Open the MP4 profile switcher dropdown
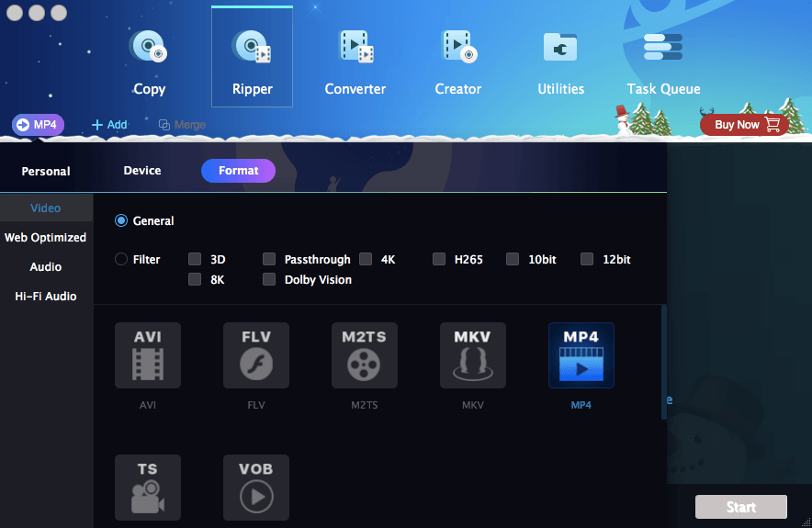The image size is (812, 528). click(x=39, y=125)
